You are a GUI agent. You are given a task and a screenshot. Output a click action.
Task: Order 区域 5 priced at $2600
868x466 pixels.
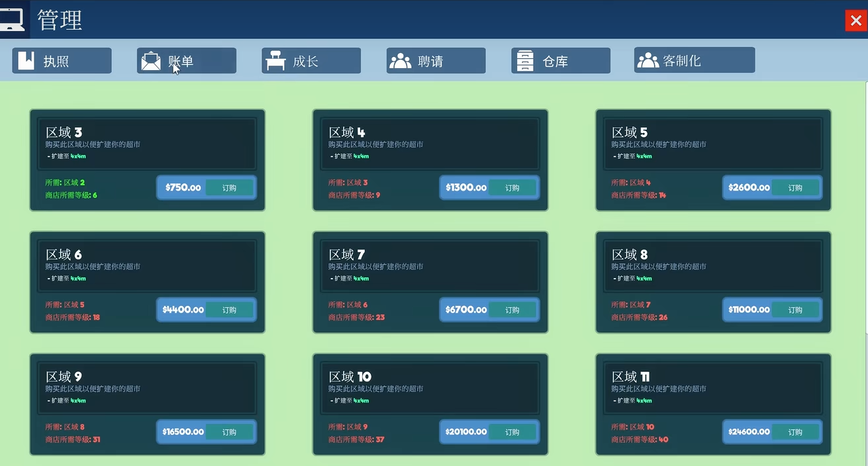795,188
